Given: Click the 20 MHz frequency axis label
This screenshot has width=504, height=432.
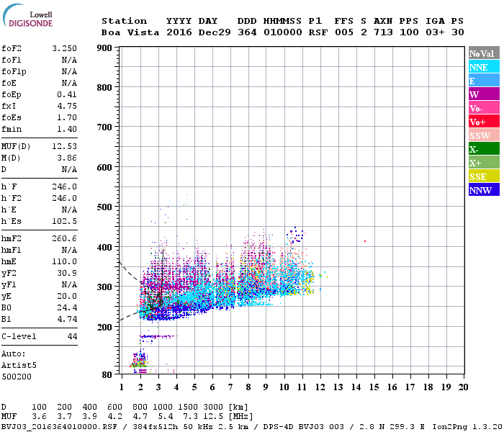Looking at the screenshot, I should tap(463, 387).
